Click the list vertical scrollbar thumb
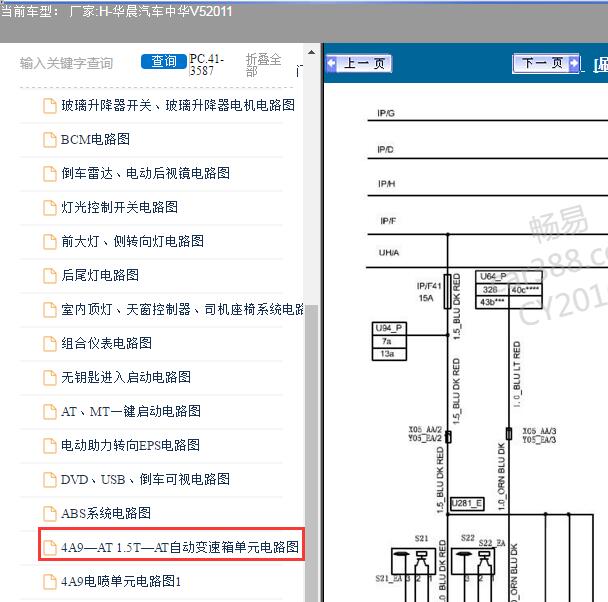Screen dimensions: 608x602 (311, 453)
